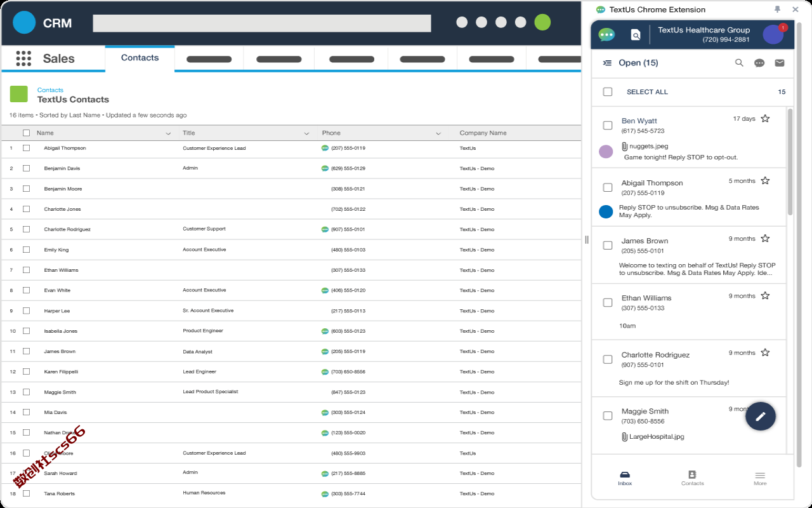Tick the SELECT ALL checkbox
Viewport: 812px width, 508px height.
coord(608,91)
